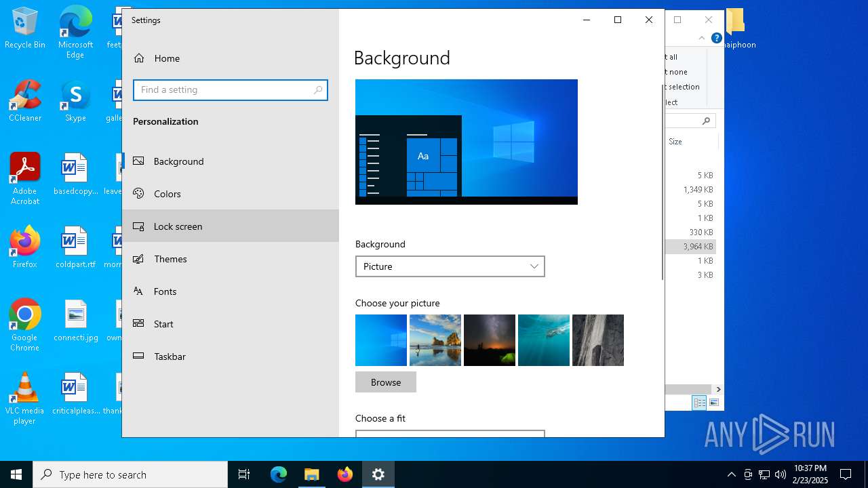Click the Themes icon in sidebar

tap(138, 259)
